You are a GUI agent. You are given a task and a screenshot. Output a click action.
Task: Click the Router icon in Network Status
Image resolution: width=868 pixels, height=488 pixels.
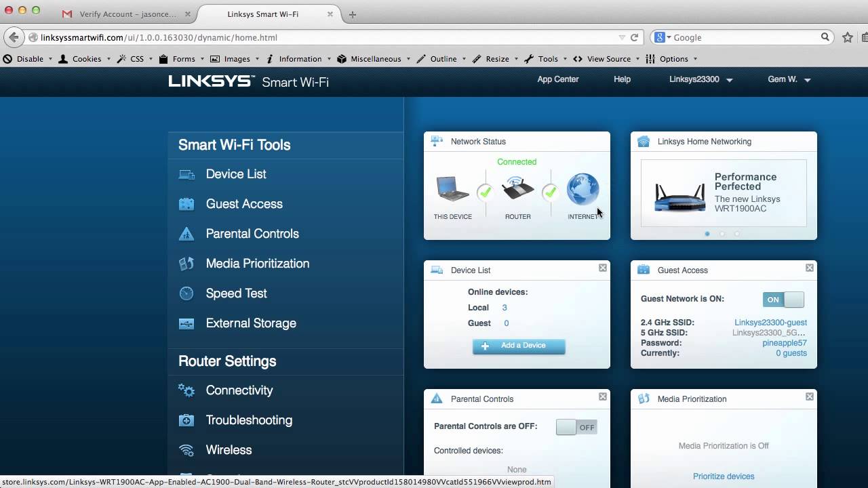[518, 188]
